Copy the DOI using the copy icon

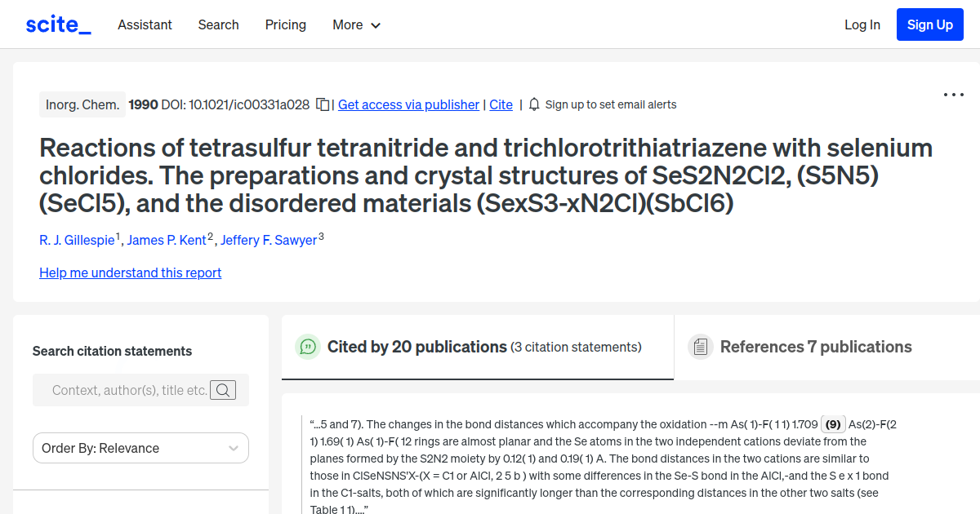pyautogui.click(x=322, y=104)
